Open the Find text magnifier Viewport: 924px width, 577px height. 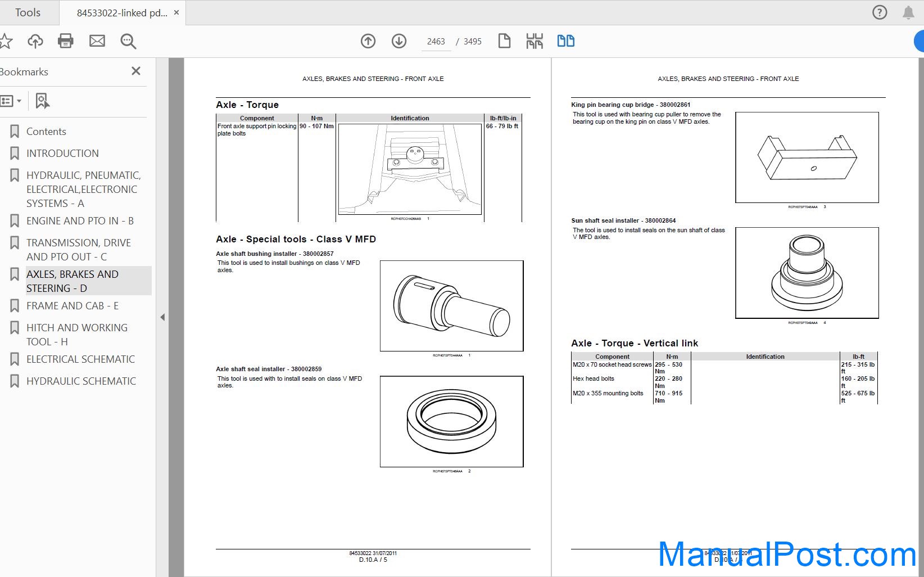pyautogui.click(x=128, y=41)
